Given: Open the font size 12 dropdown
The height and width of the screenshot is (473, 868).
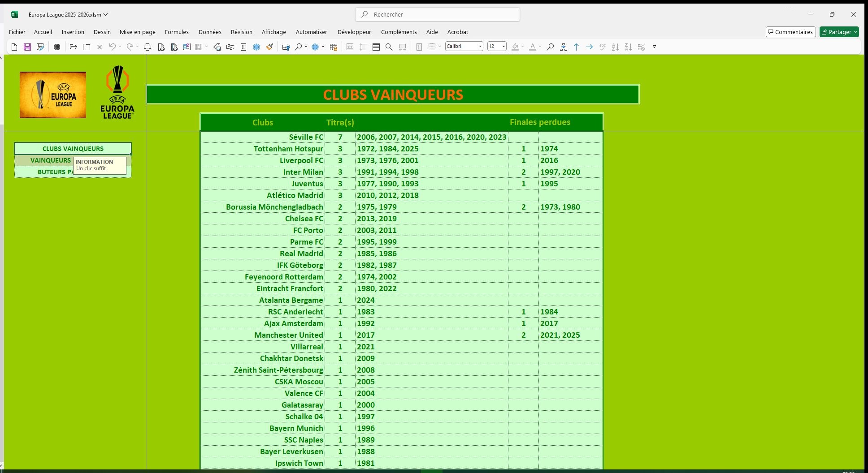Looking at the screenshot, I should (x=503, y=47).
